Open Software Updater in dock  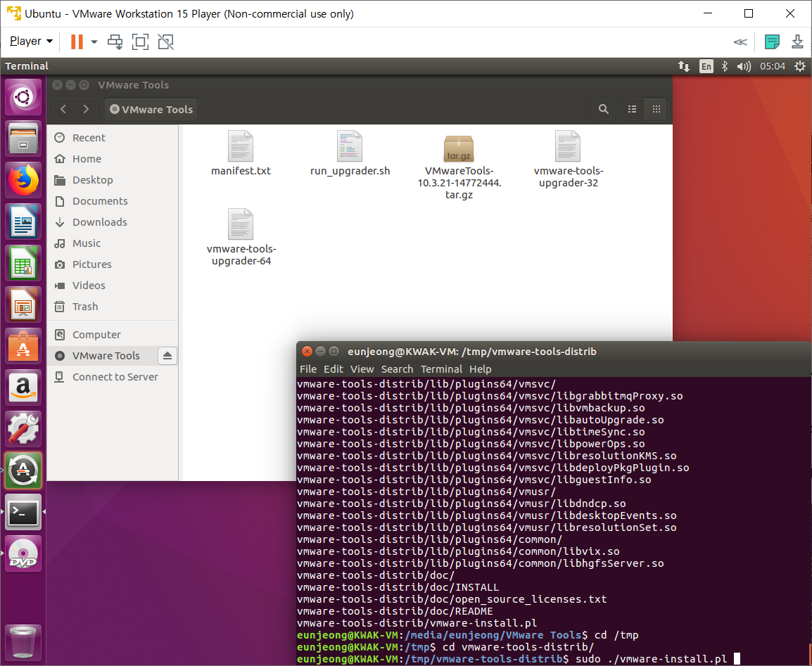click(x=23, y=470)
